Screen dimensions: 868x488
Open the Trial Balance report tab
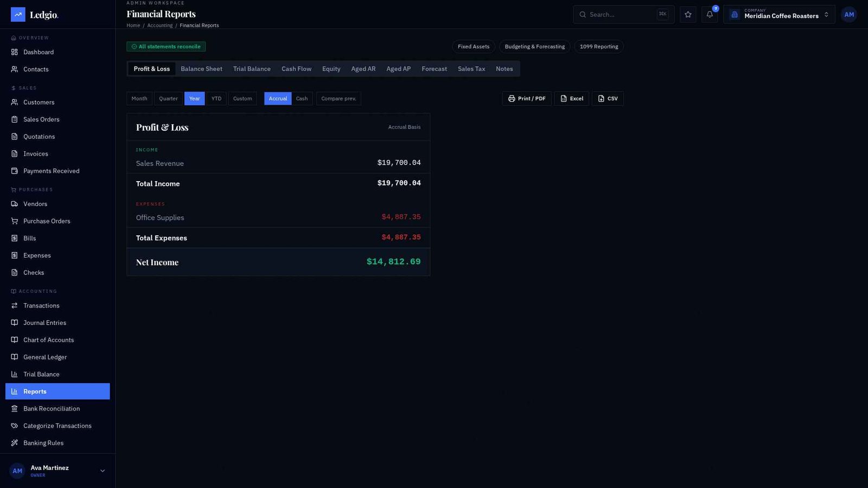pyautogui.click(x=252, y=69)
